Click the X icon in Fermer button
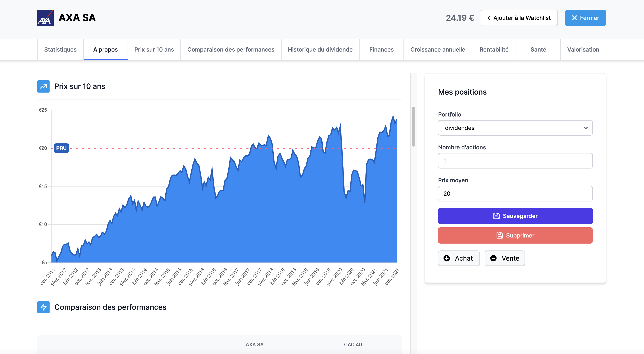The width and height of the screenshot is (644, 354). [574, 18]
